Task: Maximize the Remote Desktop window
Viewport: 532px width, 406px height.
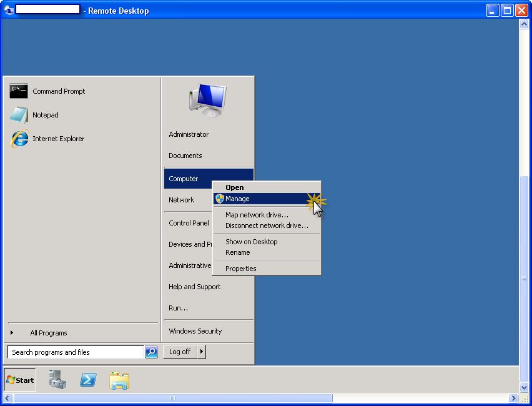Action: (x=507, y=11)
